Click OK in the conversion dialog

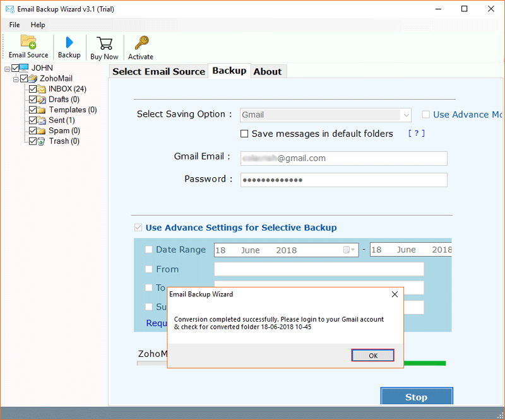(x=372, y=355)
